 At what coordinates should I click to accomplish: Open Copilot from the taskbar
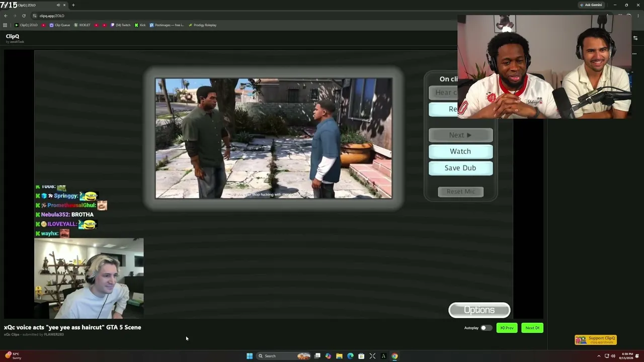tap(328, 356)
